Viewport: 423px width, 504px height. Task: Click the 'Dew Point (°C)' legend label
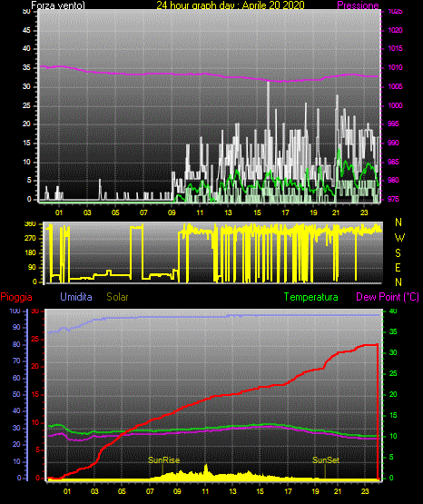pyautogui.click(x=388, y=297)
